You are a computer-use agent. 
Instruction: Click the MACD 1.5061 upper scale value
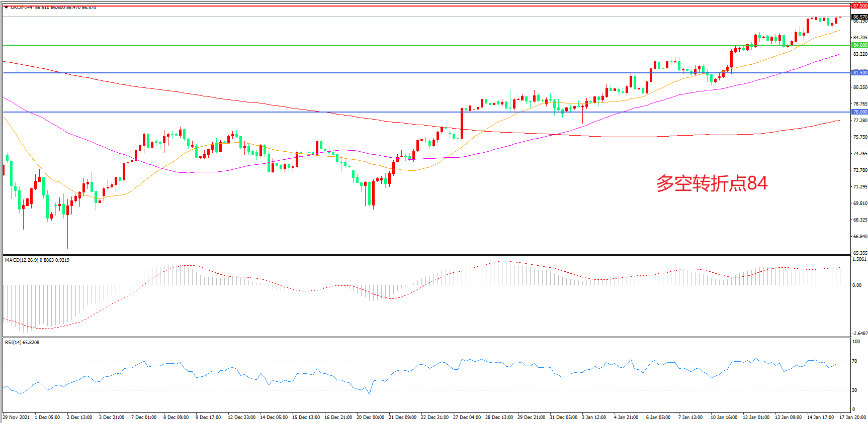pyautogui.click(x=859, y=259)
